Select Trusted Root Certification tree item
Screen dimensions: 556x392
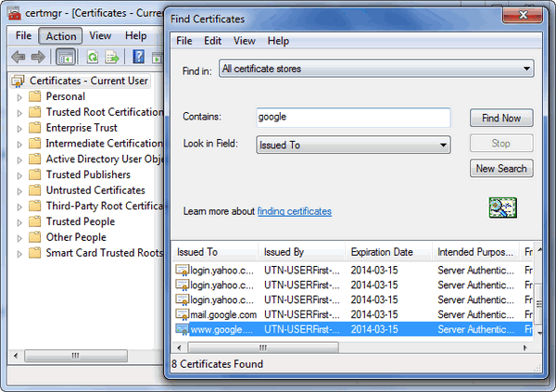pos(105,112)
